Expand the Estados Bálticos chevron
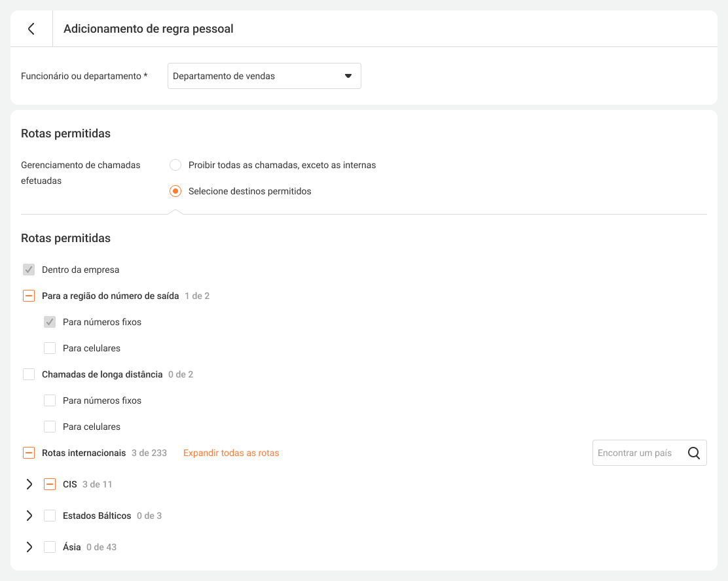 click(x=29, y=516)
